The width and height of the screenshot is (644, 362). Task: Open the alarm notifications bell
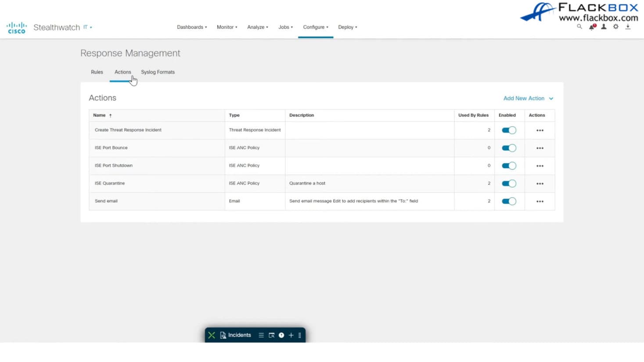592,27
